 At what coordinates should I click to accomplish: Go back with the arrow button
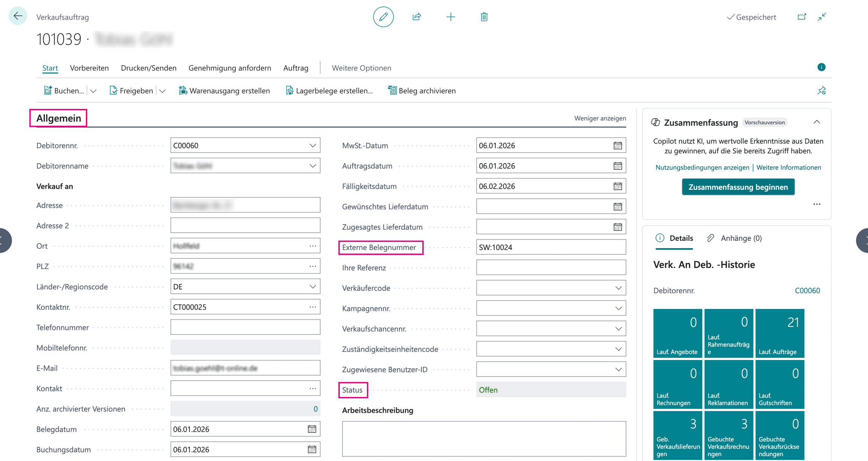pyautogui.click(x=18, y=16)
